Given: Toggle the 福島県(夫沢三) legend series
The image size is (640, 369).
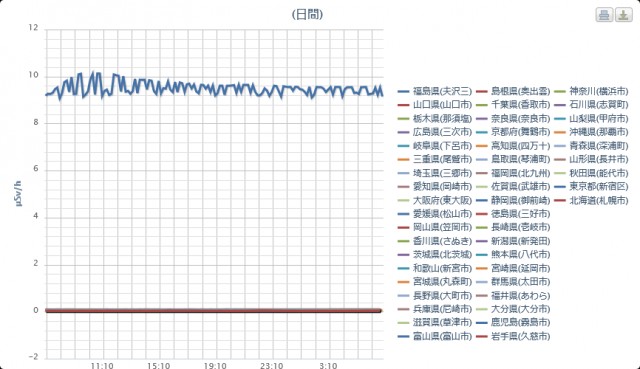Looking at the screenshot, I should 435,91.
